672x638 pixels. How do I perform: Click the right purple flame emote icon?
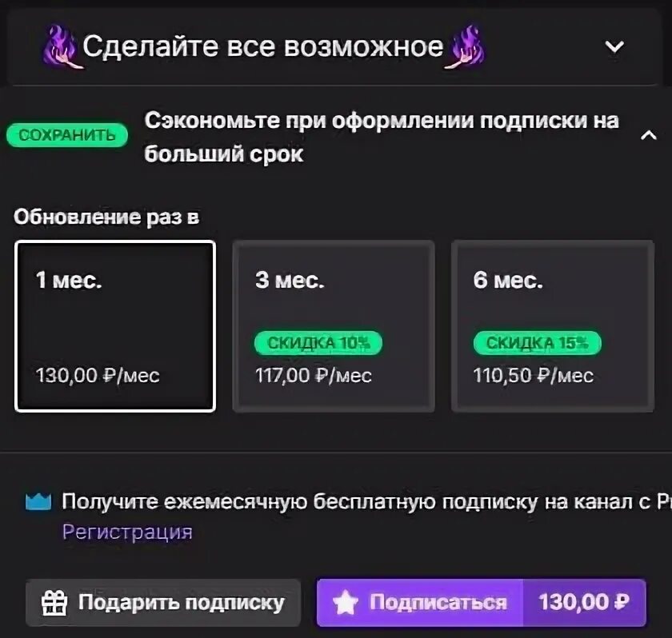click(x=466, y=47)
